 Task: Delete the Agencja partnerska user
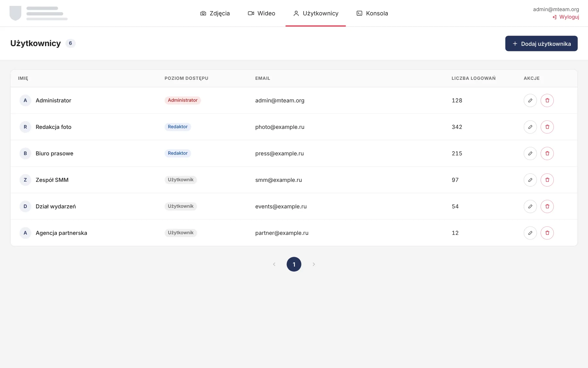tap(547, 233)
